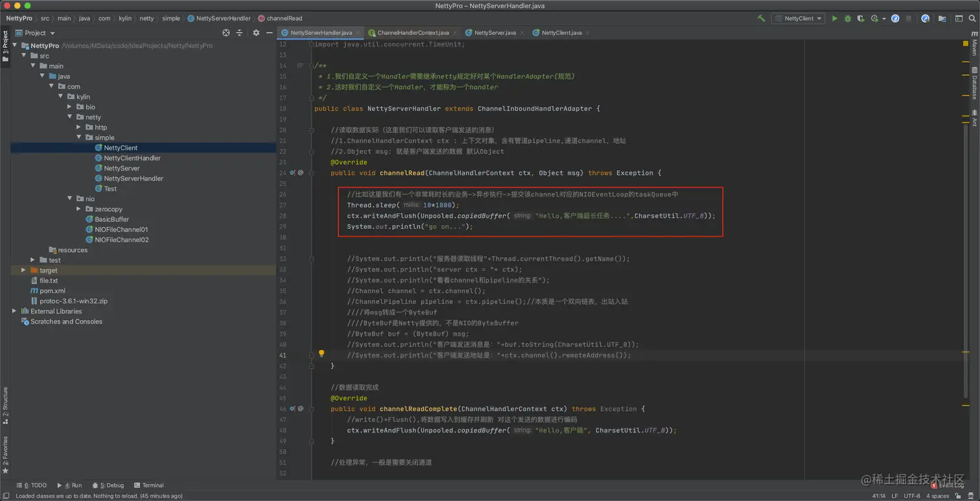Click channelRead in the breadcrumb bar
Viewport: 980px width, 501px height.
[x=280, y=19]
